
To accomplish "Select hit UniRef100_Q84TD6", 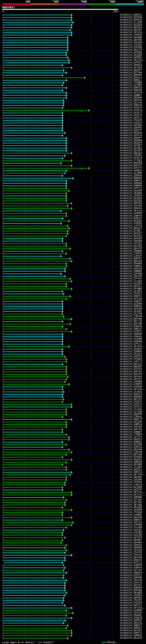I will [x=131, y=40].
